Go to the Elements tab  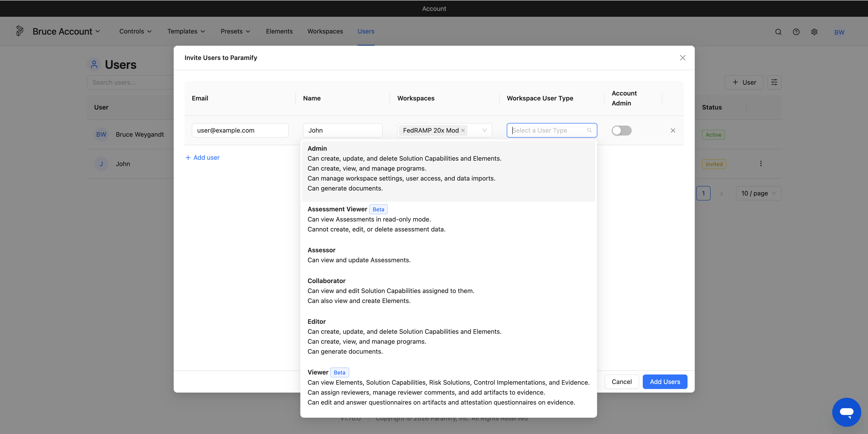(x=279, y=31)
